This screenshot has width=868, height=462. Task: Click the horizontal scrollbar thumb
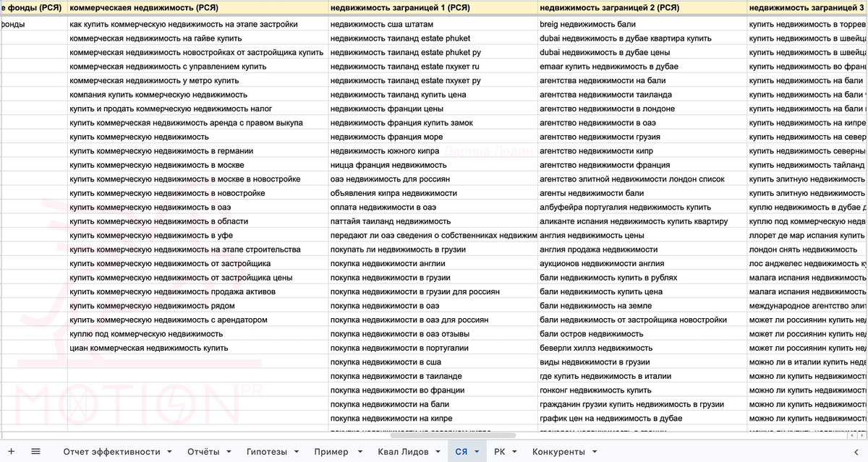(x=453, y=435)
